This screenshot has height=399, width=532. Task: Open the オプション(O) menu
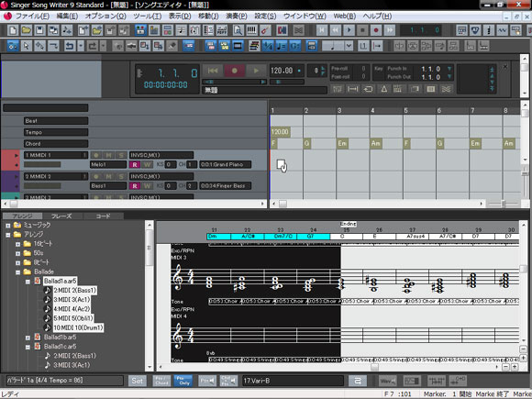(x=105, y=17)
